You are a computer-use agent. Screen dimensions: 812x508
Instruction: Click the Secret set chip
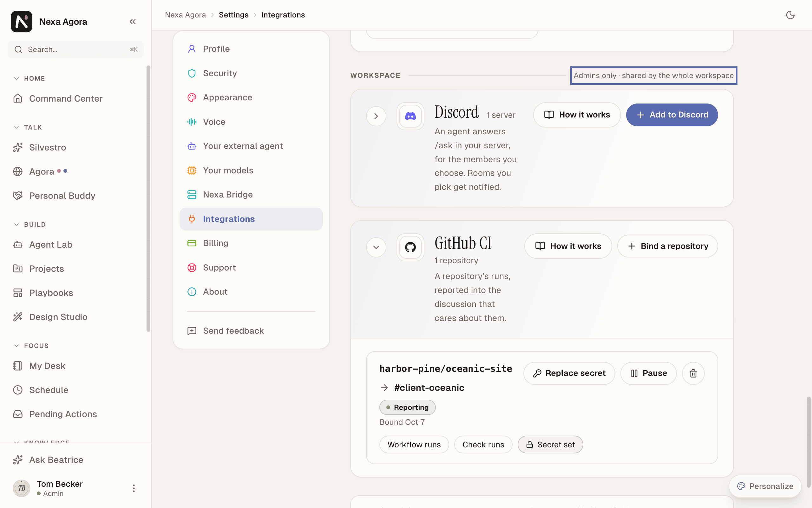(x=550, y=444)
